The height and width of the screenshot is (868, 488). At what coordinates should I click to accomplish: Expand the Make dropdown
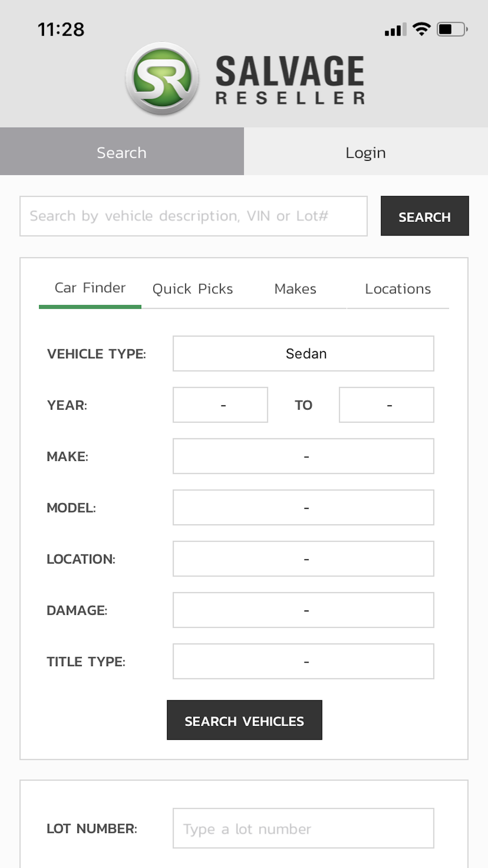[303, 456]
